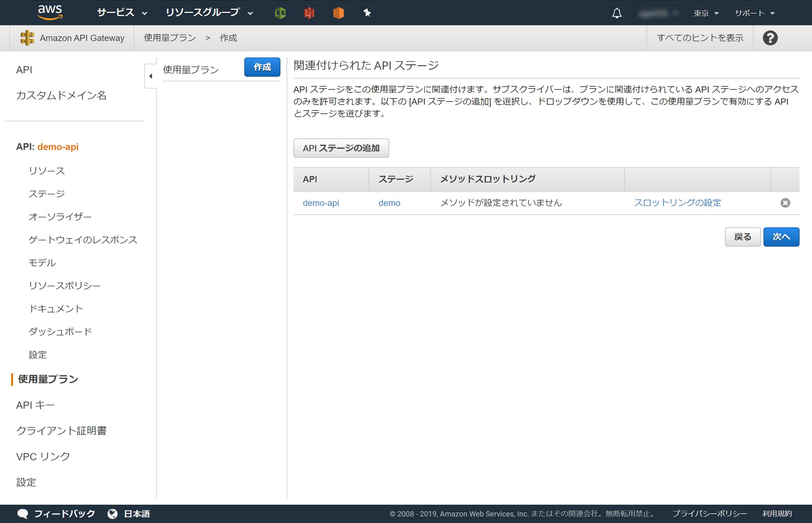This screenshot has width=812, height=523.
Task: Open the orange service shortcut icon
Action: [x=339, y=13]
